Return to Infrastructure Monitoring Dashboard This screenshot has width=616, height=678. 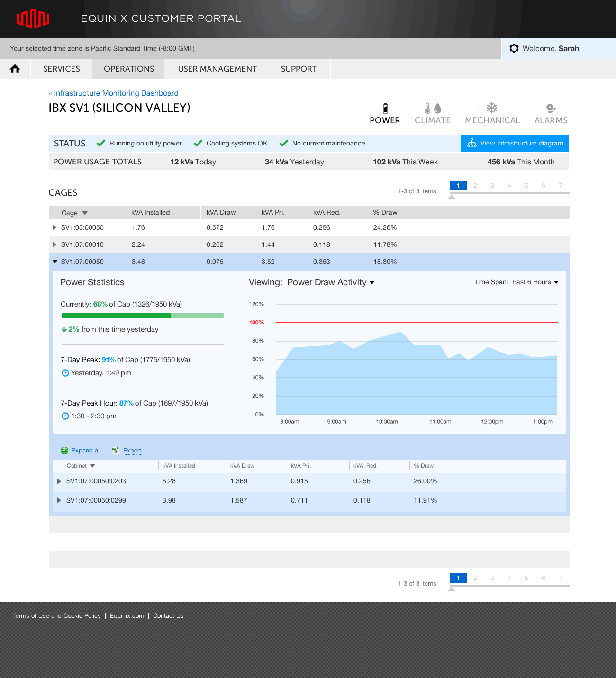pyautogui.click(x=114, y=93)
